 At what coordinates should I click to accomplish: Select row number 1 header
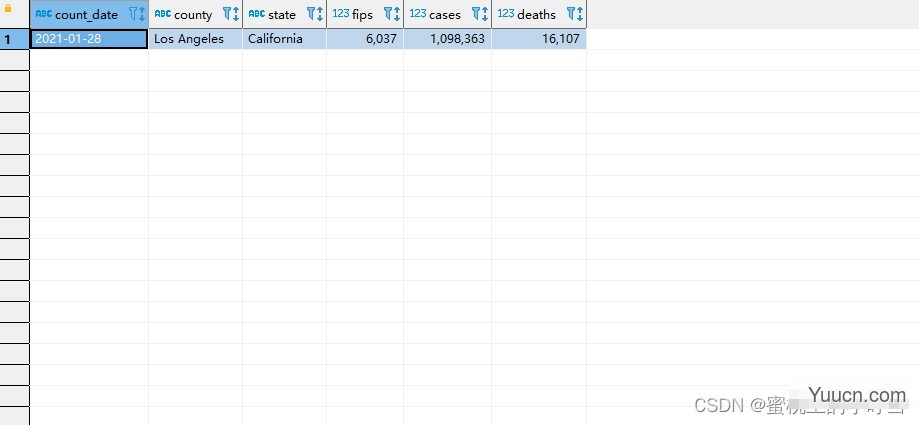pyautogui.click(x=15, y=39)
